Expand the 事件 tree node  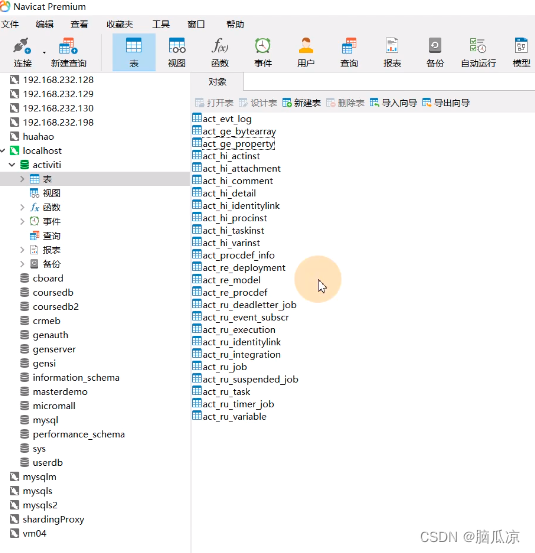22,221
